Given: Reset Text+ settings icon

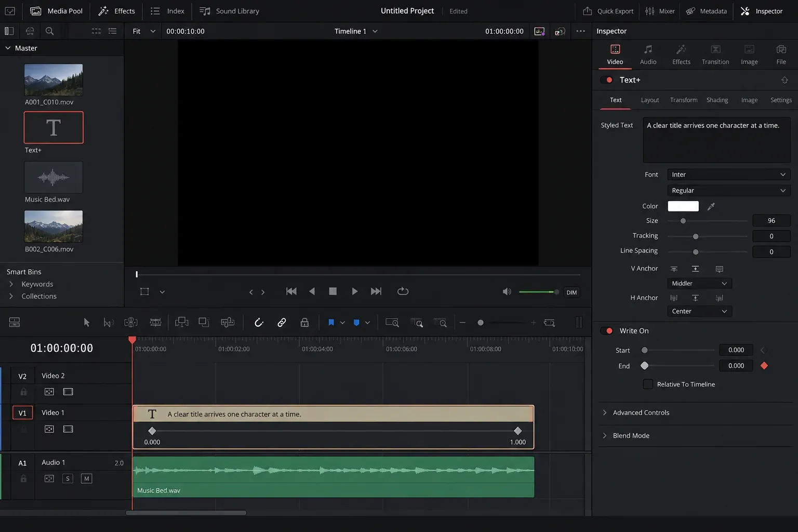Looking at the screenshot, I should 784,80.
